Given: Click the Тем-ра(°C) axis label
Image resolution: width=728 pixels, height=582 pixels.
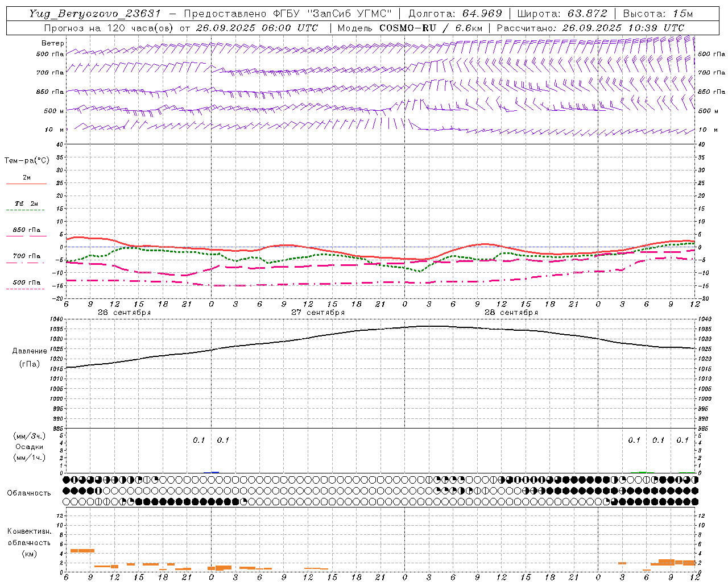Looking at the screenshot, I should coord(27,161).
